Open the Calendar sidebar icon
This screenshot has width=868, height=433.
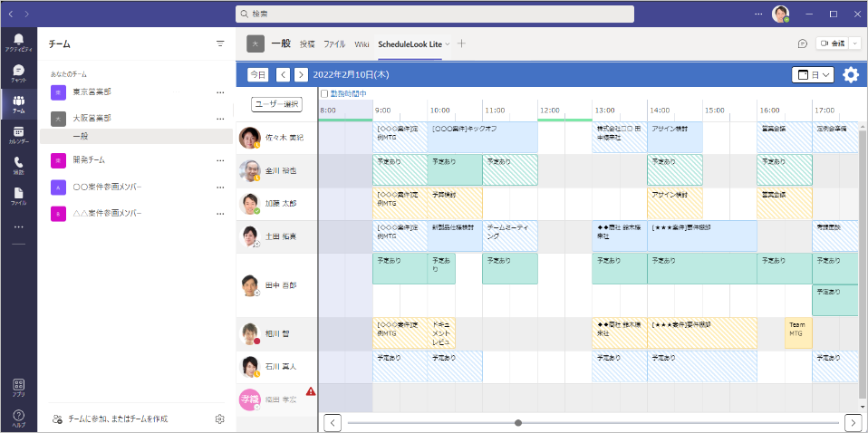18,136
